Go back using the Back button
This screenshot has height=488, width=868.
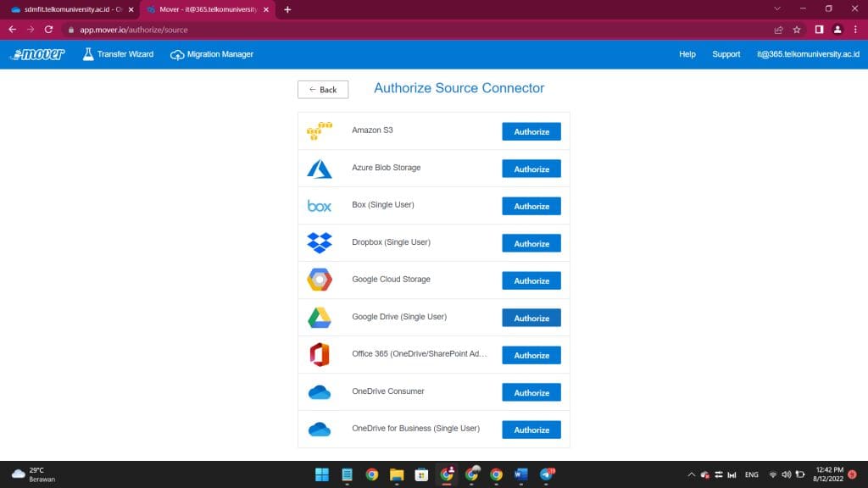323,90
